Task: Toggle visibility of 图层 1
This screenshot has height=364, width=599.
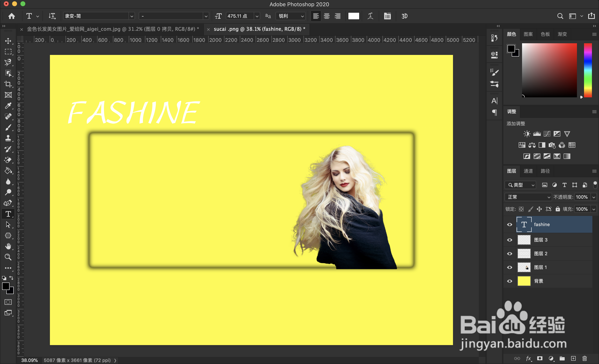Action: pos(510,267)
